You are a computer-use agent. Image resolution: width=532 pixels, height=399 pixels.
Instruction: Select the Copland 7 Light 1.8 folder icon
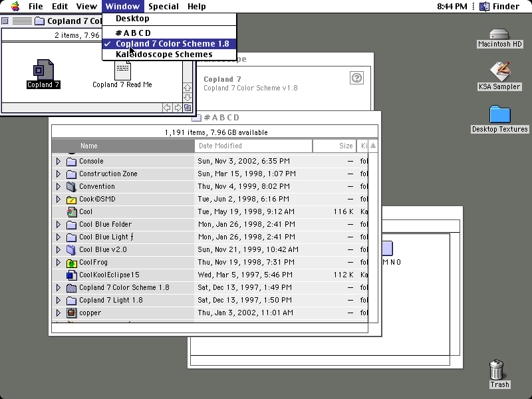71,301
